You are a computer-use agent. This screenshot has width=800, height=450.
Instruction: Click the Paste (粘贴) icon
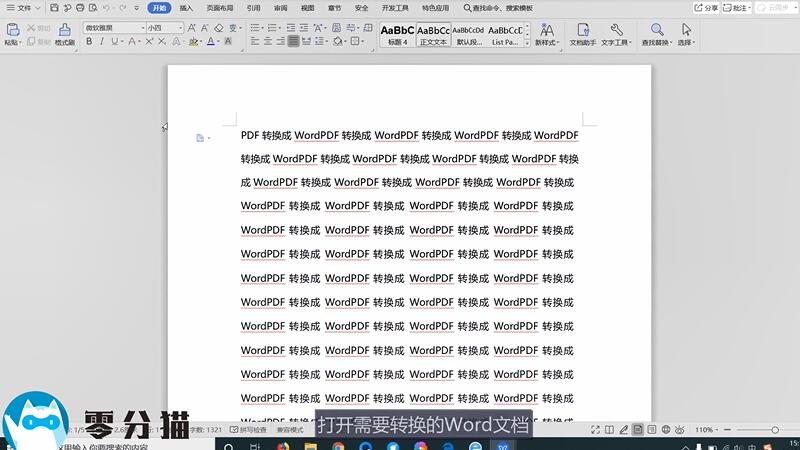11,32
